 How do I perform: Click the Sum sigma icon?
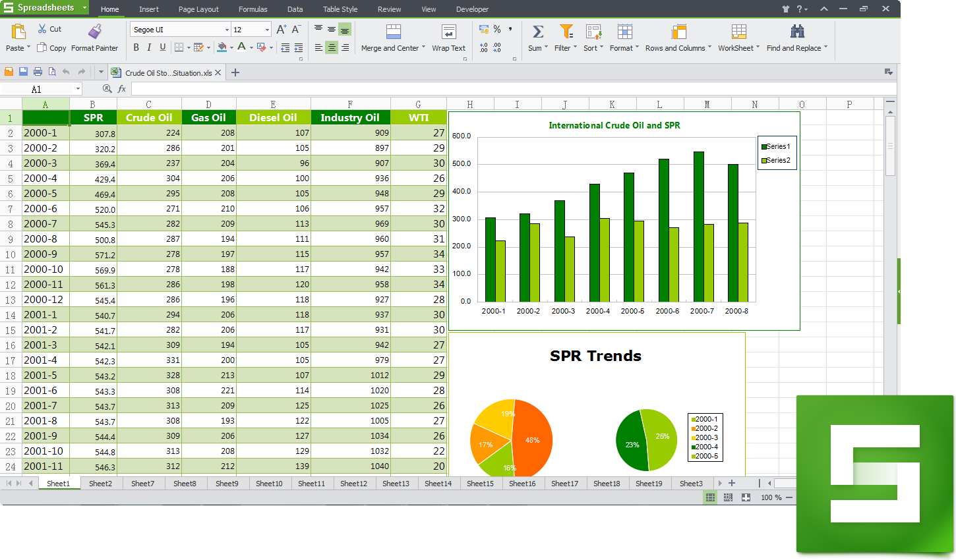538,32
